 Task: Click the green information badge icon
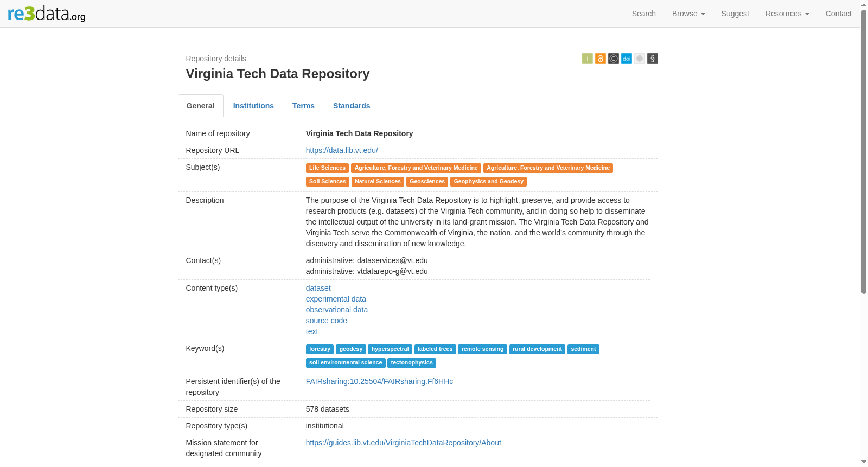point(587,59)
